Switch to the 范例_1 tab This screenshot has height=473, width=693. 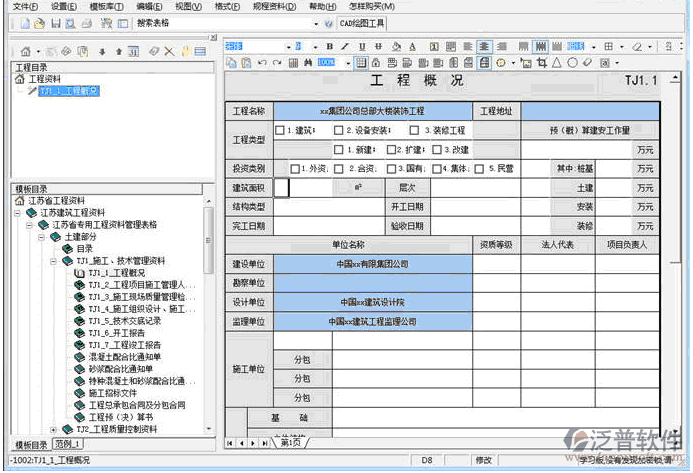point(68,443)
